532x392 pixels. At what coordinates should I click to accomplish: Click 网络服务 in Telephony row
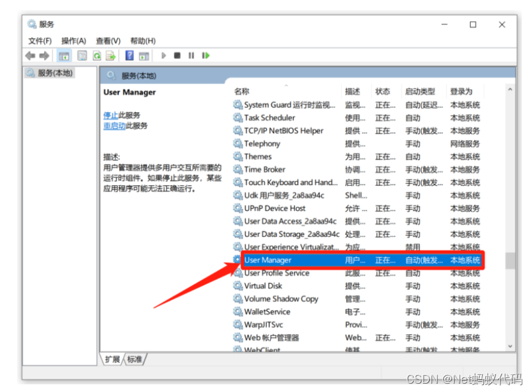point(465,143)
